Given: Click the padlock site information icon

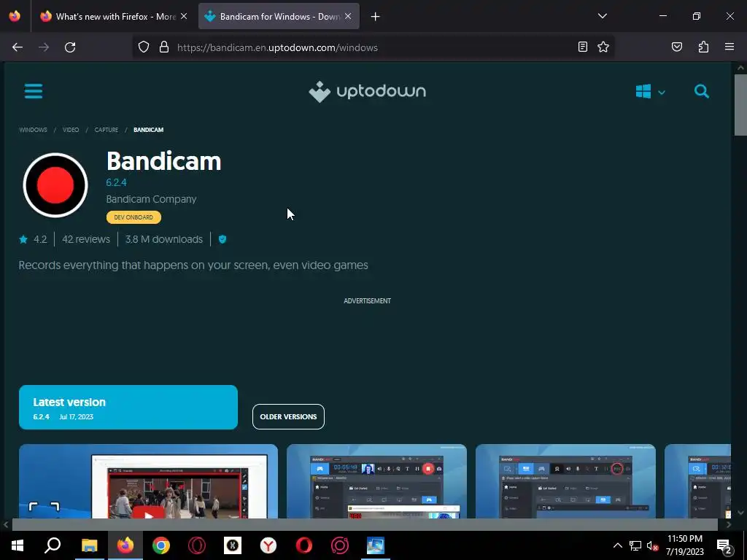Looking at the screenshot, I should click(x=164, y=47).
